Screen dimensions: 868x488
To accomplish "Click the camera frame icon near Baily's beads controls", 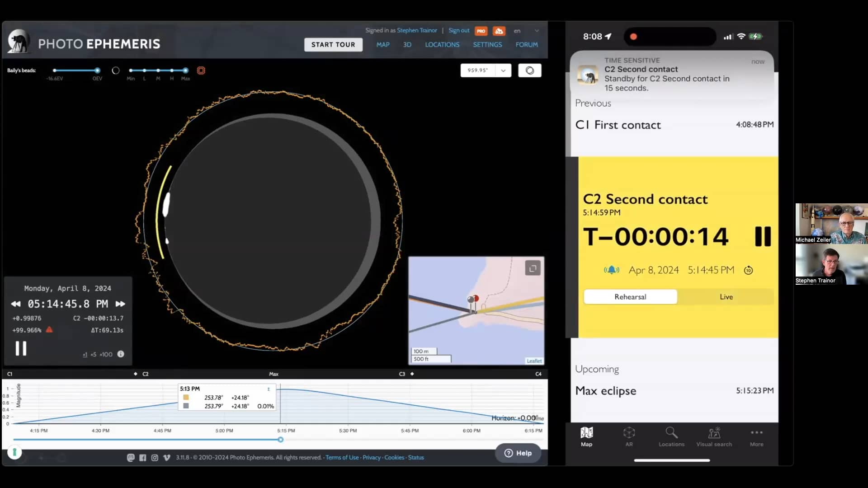I will 201,70.
